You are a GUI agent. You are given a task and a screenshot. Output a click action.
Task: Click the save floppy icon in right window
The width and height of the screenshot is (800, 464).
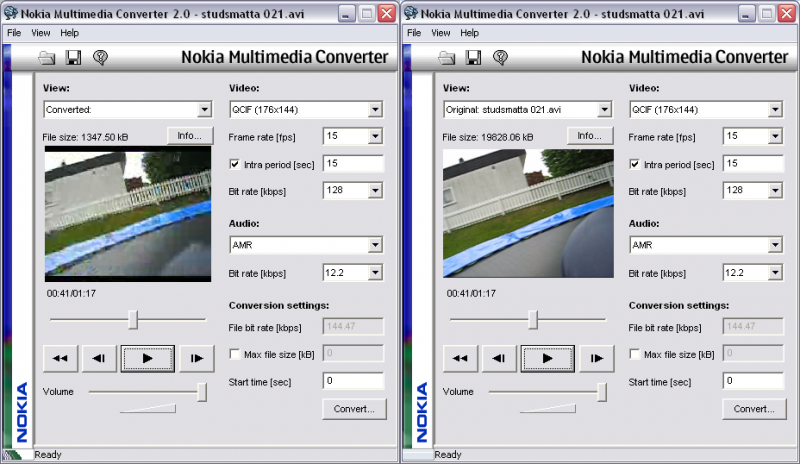(473, 58)
